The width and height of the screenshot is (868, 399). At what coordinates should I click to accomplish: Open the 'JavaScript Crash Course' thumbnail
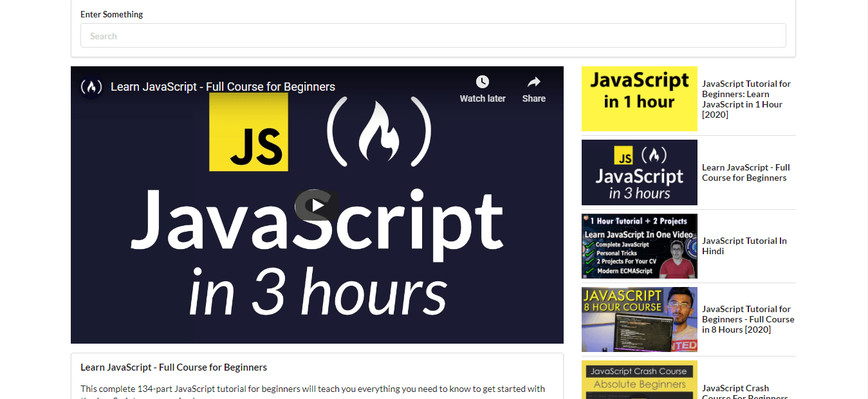click(640, 380)
